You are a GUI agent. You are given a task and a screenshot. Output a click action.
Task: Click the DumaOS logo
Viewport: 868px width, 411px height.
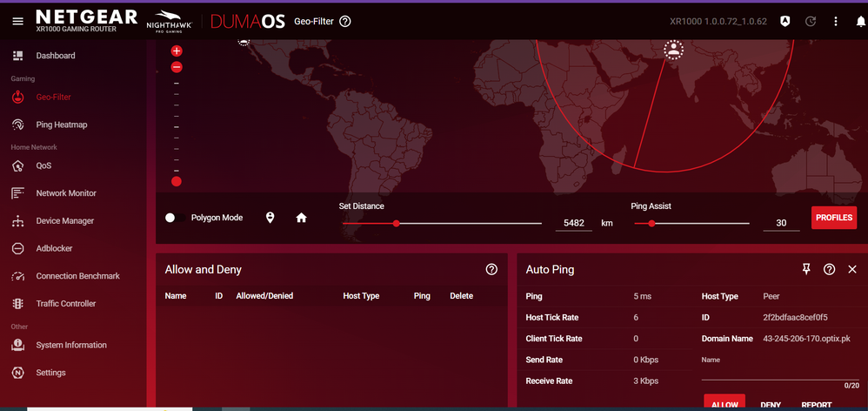coord(248,22)
